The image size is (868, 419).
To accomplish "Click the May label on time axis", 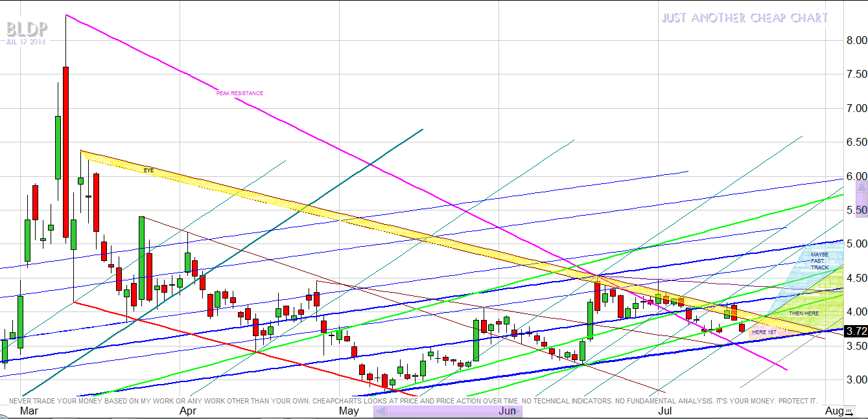I will [x=348, y=411].
